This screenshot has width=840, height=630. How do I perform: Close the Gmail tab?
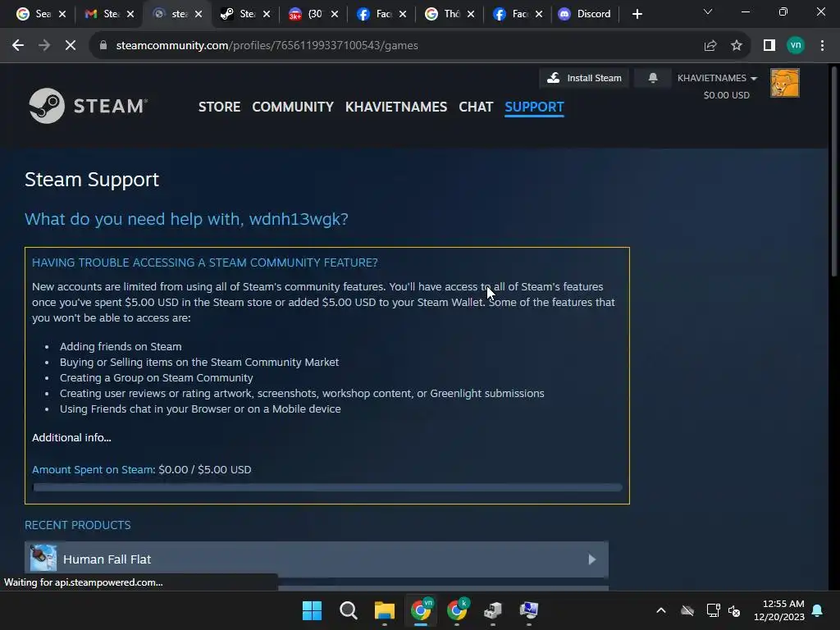(x=130, y=15)
